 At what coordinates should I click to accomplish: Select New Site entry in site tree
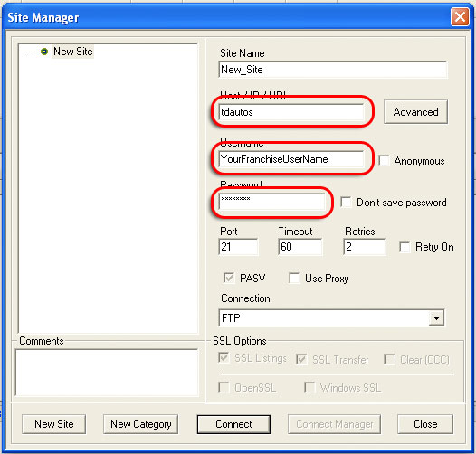click(x=73, y=52)
